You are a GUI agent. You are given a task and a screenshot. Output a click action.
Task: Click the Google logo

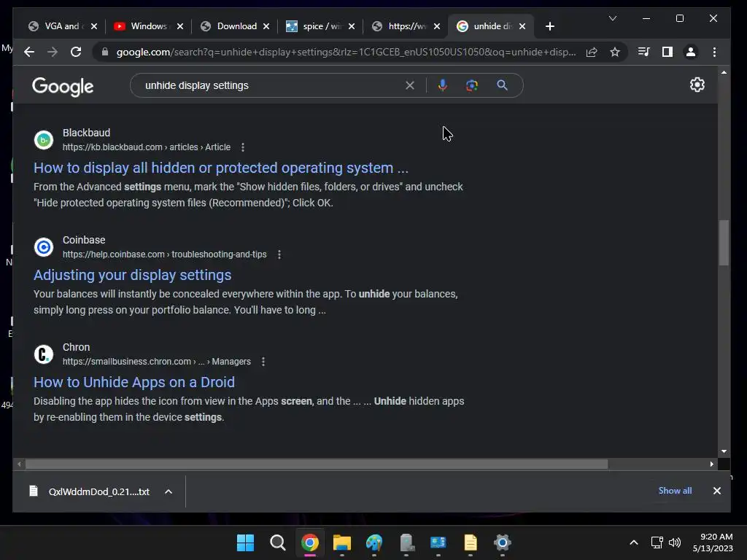(x=63, y=87)
